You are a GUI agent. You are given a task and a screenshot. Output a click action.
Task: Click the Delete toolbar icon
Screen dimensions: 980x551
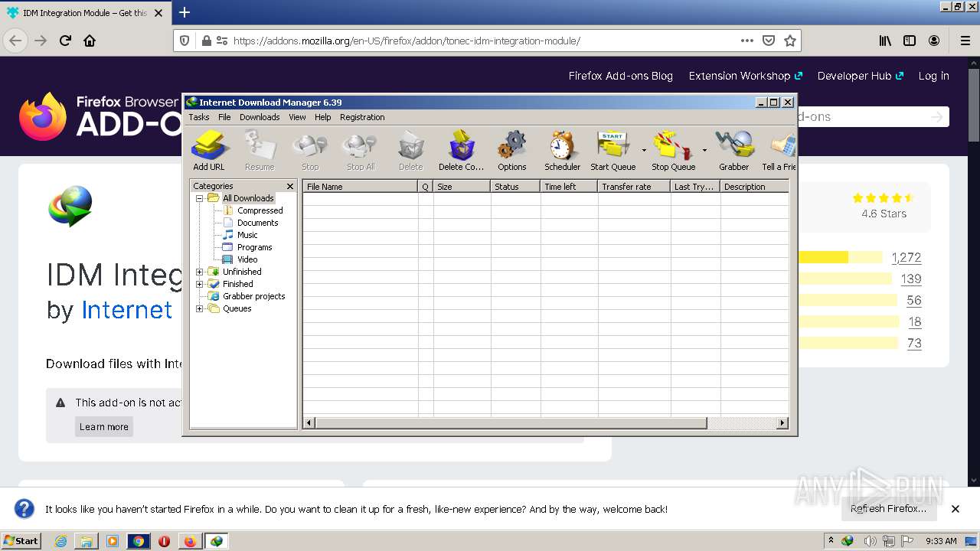410,151
